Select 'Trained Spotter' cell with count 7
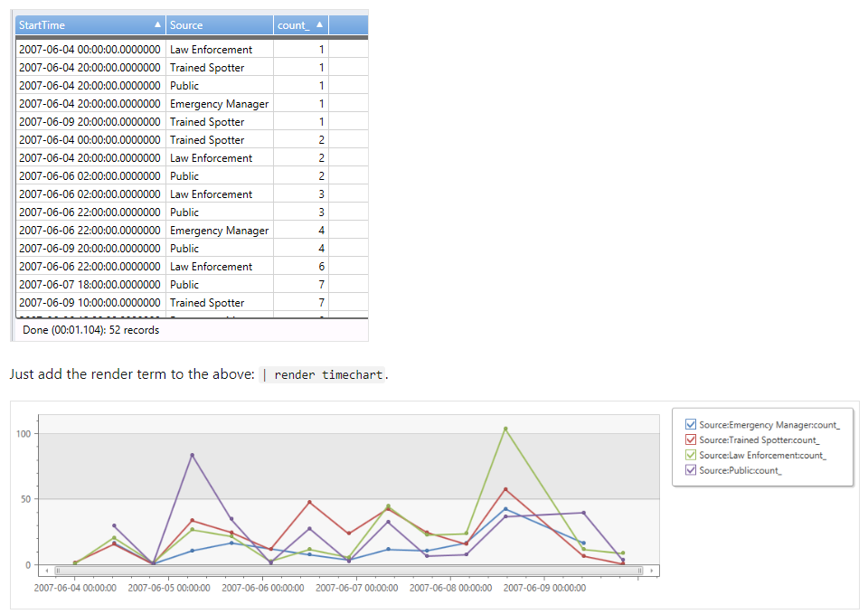The image size is (868, 614). tap(220, 302)
